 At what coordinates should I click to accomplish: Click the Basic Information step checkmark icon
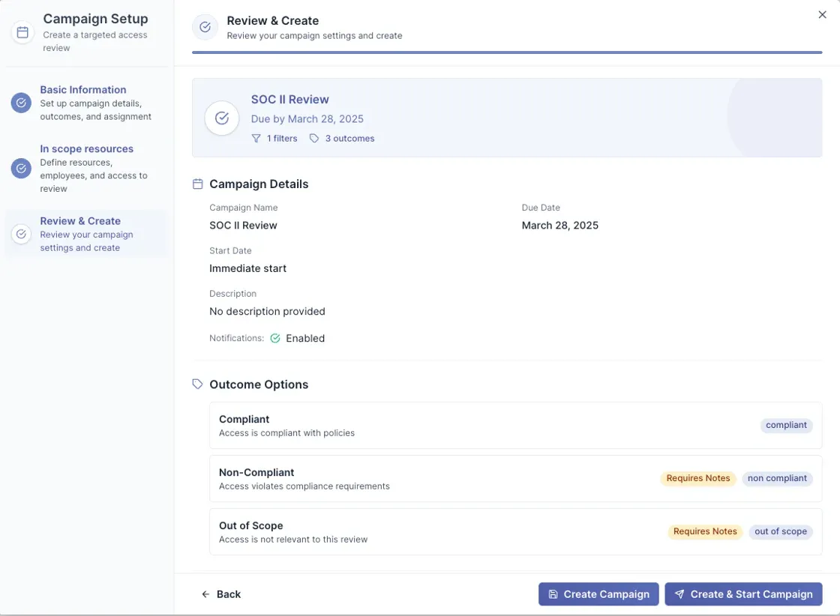coord(21,103)
